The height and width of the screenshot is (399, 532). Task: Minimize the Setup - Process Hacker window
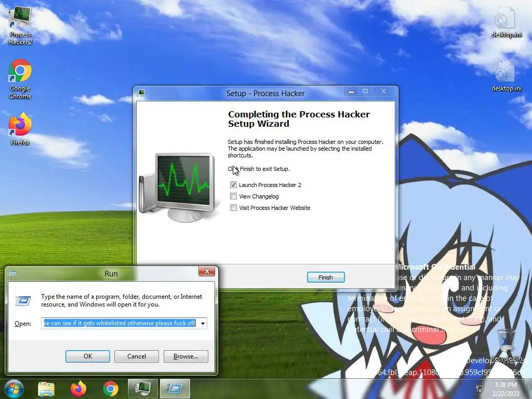coord(351,91)
